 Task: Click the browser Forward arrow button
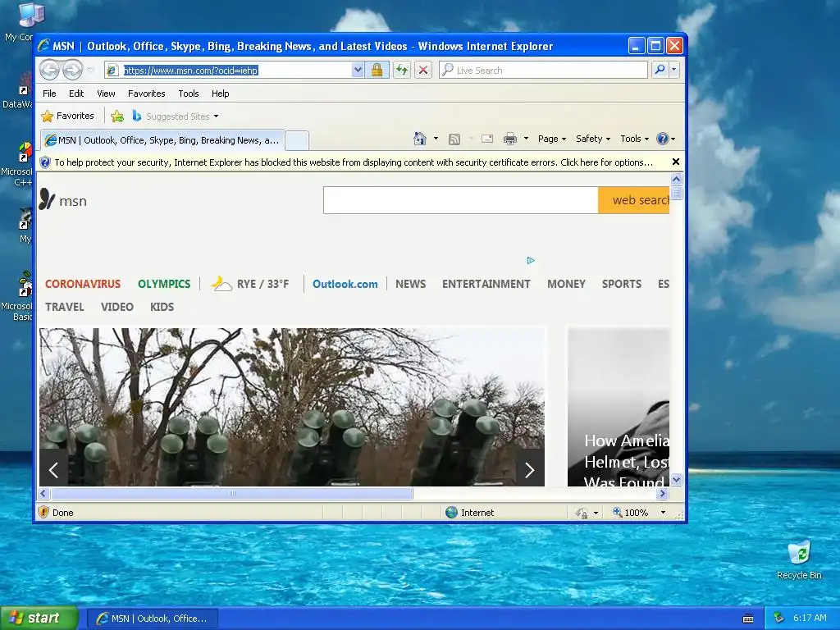tap(72, 70)
